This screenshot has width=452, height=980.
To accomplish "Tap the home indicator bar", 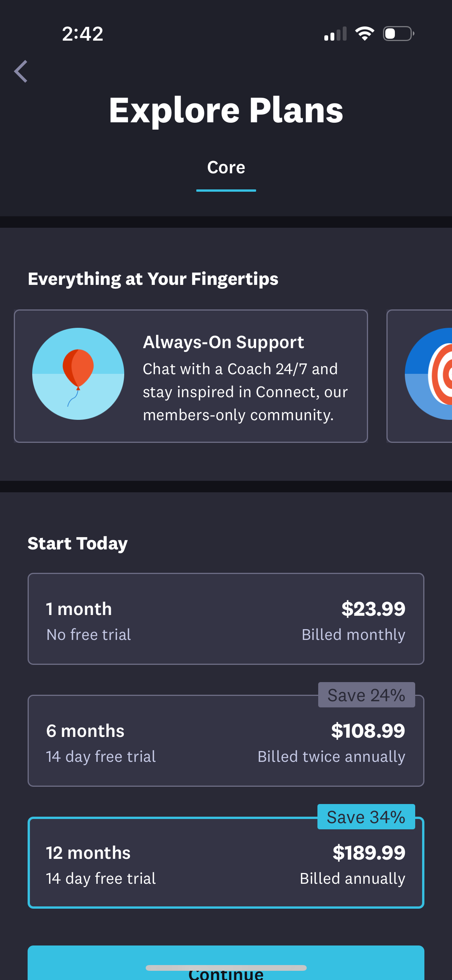I will [226, 968].
